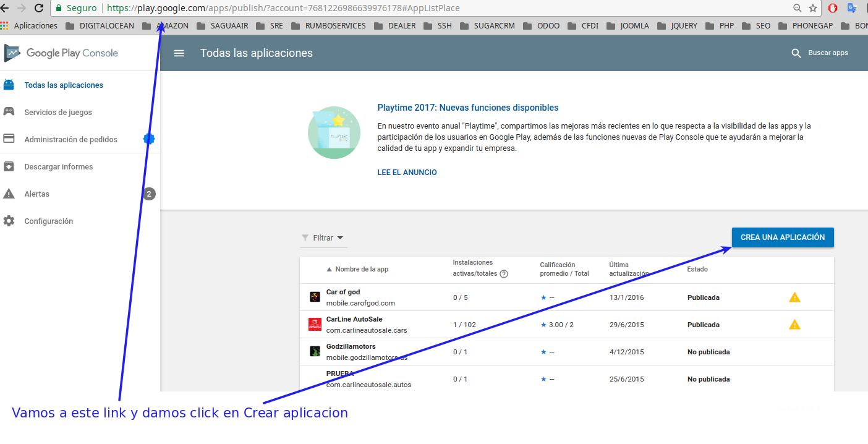The image size is (868, 444).
Task: Open the Godzillamotors app icon
Action: [315, 351]
